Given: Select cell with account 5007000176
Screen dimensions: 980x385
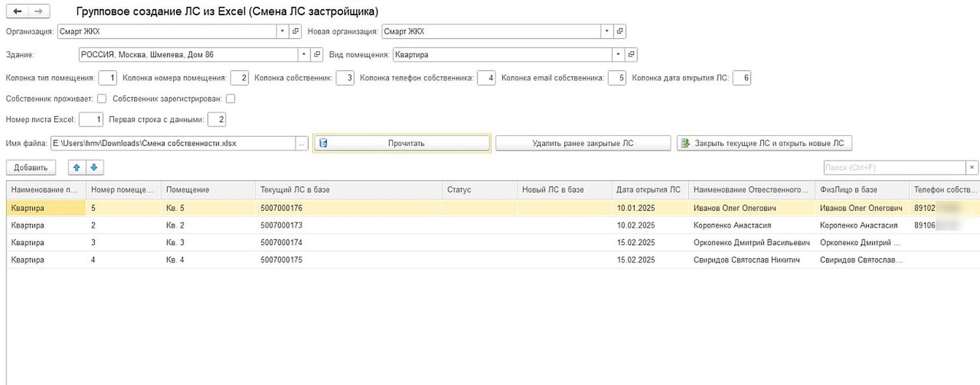Looking at the screenshot, I should 348,208.
